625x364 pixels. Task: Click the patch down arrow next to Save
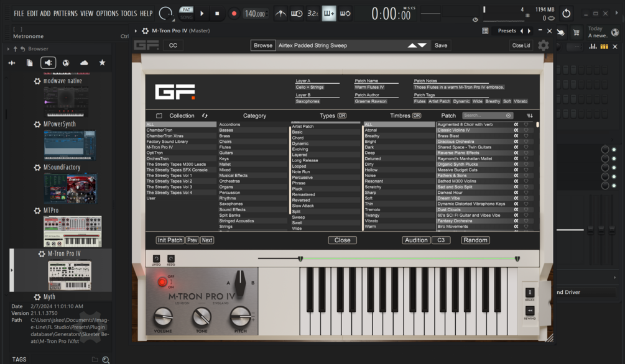(x=422, y=45)
